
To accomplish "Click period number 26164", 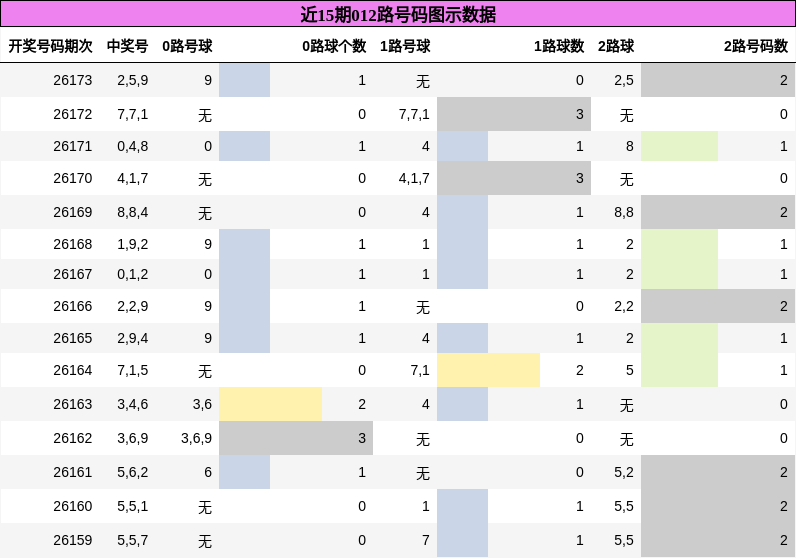I will tap(73, 370).
